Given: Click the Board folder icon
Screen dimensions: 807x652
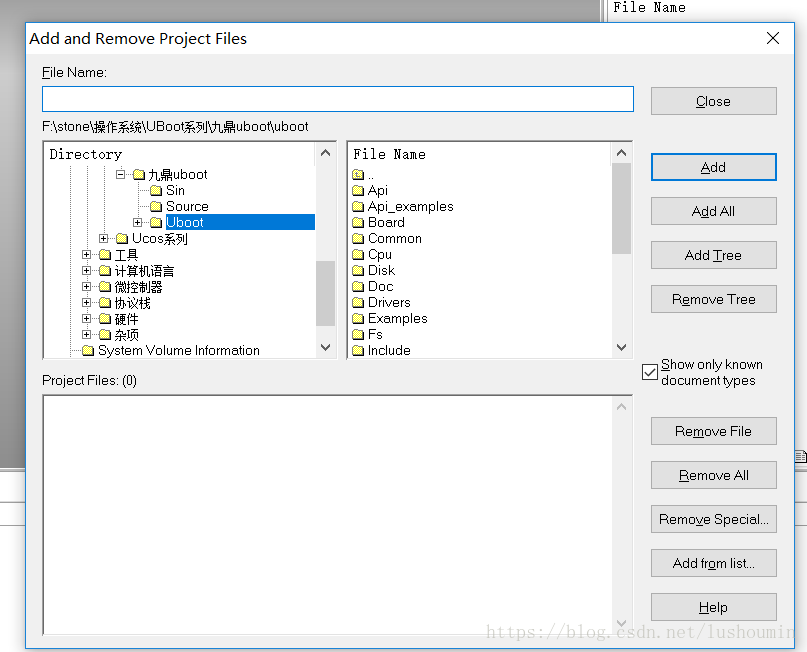Looking at the screenshot, I should click(358, 223).
